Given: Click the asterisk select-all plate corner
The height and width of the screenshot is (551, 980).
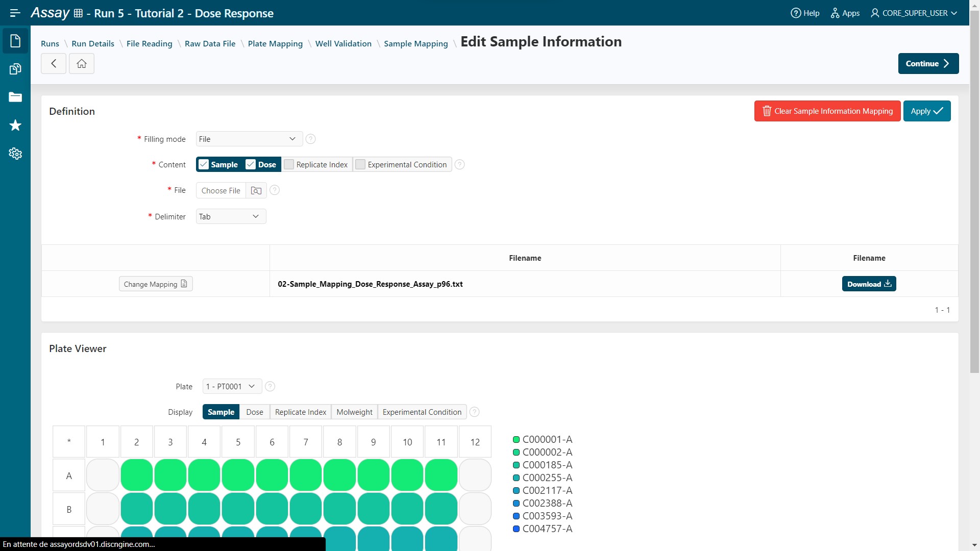Looking at the screenshot, I should 69,442.
